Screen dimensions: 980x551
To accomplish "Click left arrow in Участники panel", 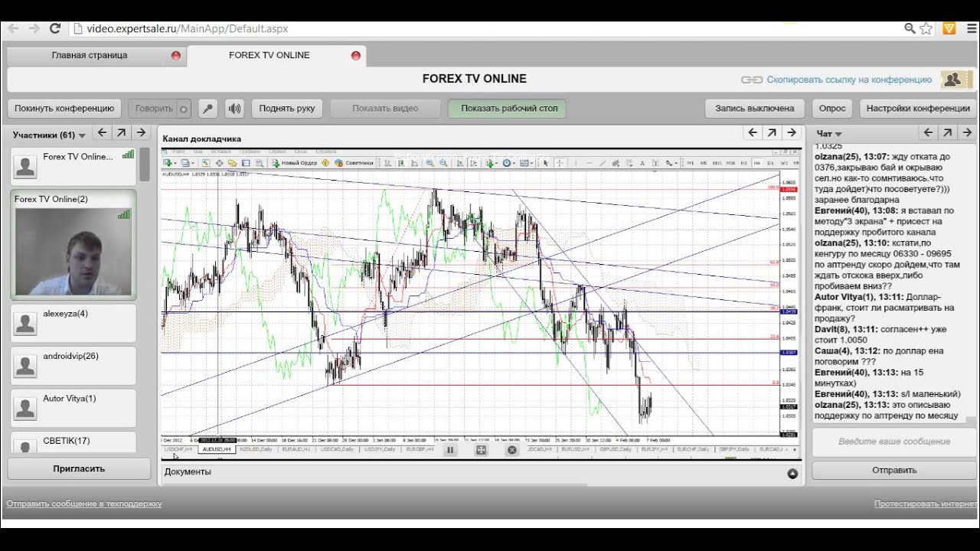I will point(102,133).
